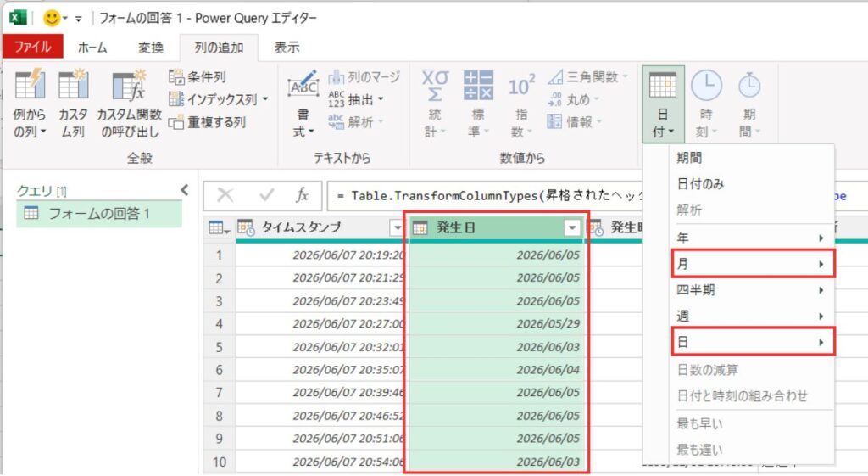Click the 日付 date ribbon button

point(663,104)
